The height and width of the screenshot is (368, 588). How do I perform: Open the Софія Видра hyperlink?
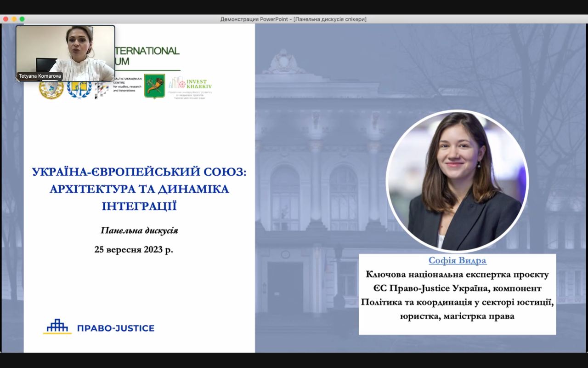click(x=457, y=260)
